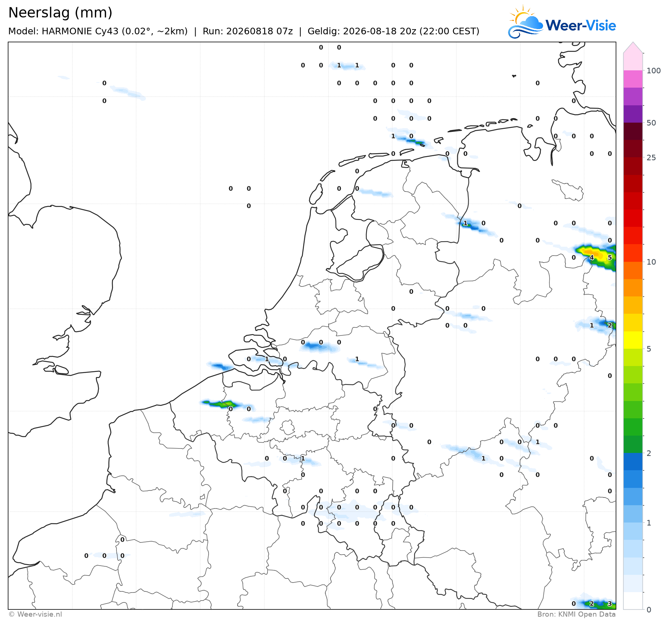Click the Bron: KNMI Open Data credit

coord(576,614)
